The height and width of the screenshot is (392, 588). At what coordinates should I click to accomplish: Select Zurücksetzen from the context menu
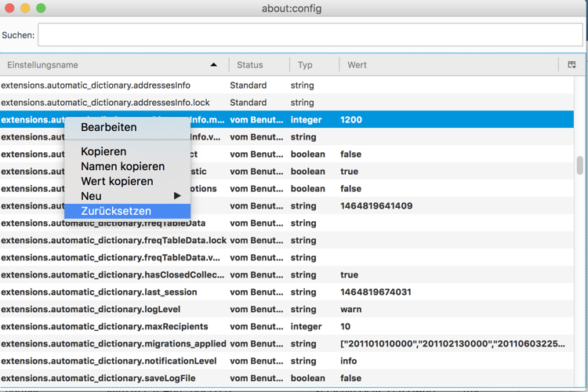tap(116, 211)
